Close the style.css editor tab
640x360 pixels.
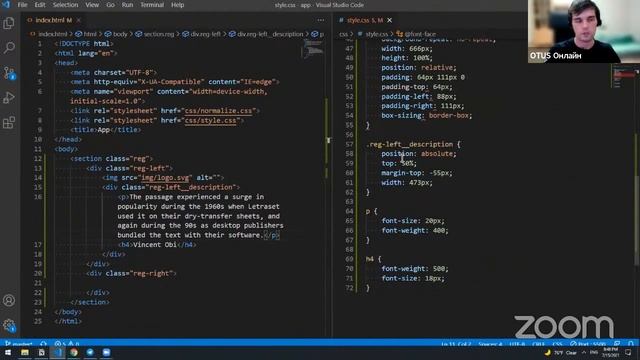[389, 20]
